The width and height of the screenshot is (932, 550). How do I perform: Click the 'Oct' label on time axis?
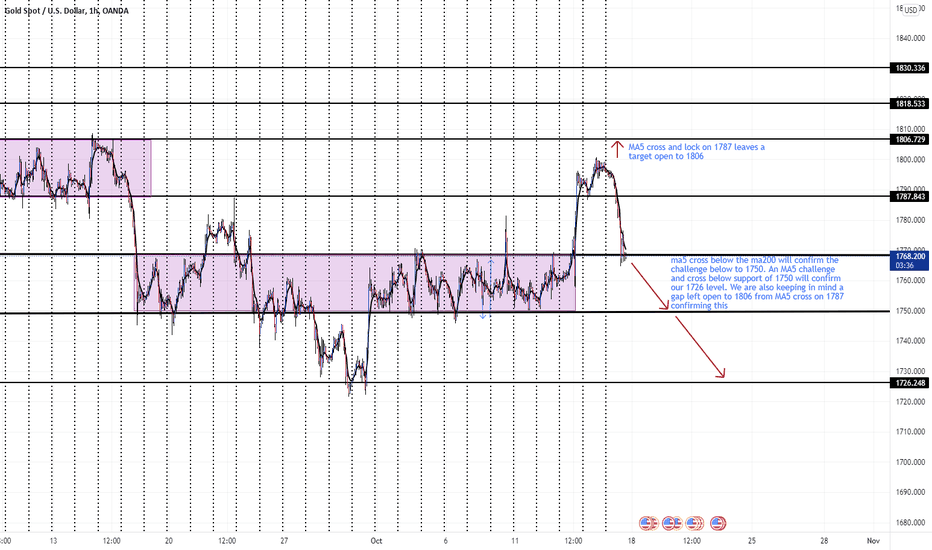pyautogui.click(x=376, y=541)
